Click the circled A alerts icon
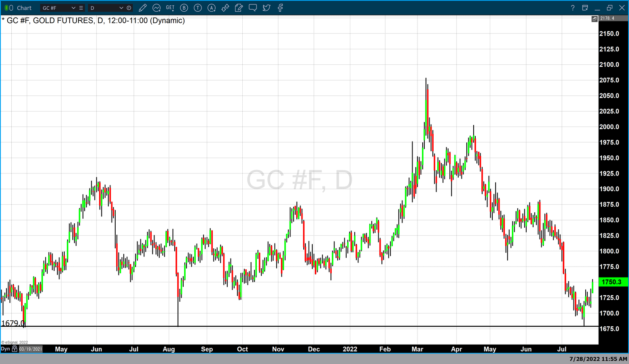 [x=212, y=8]
